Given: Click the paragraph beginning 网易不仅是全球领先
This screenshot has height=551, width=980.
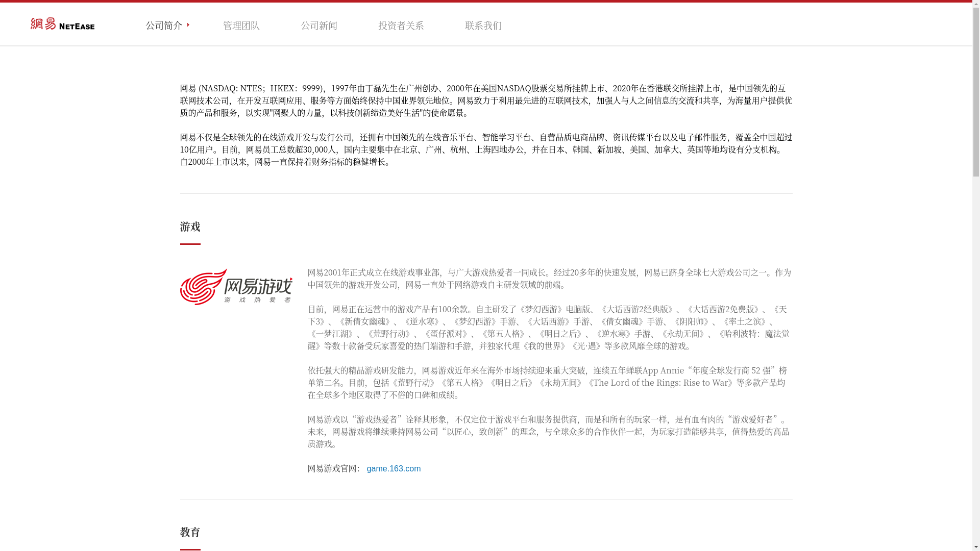Looking at the screenshot, I should [486, 149].
